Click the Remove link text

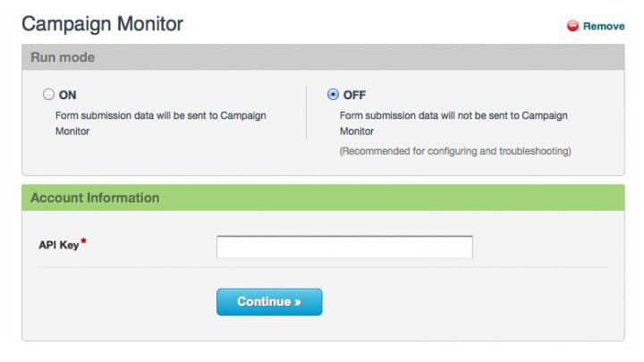604,26
